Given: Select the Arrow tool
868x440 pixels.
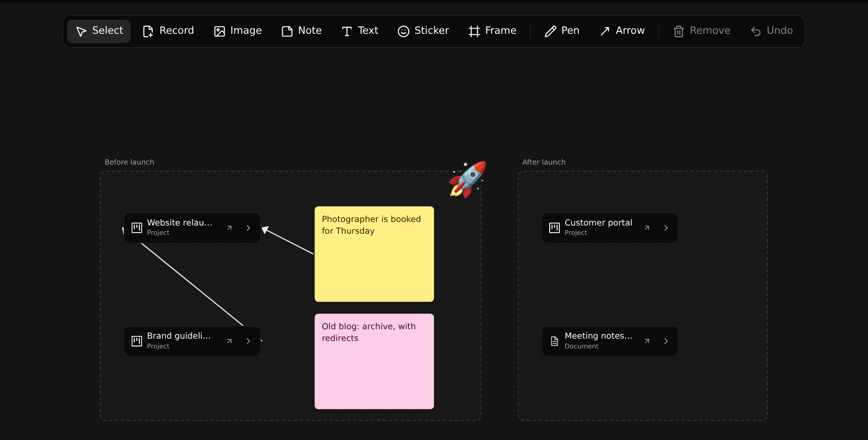Looking at the screenshot, I should [x=622, y=31].
